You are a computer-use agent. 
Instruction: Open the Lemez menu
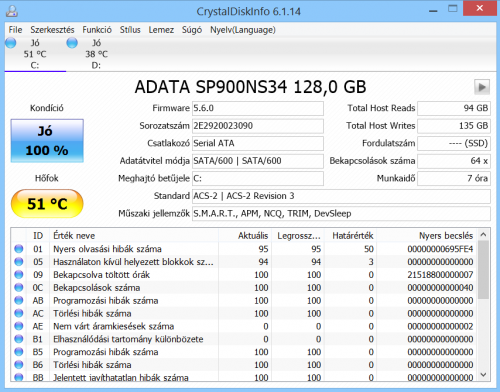pos(161,30)
